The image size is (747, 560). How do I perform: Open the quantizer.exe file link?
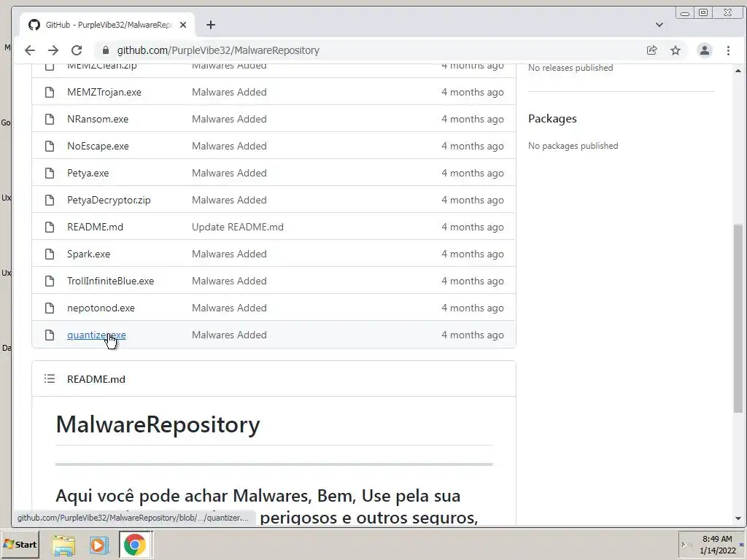(x=96, y=335)
